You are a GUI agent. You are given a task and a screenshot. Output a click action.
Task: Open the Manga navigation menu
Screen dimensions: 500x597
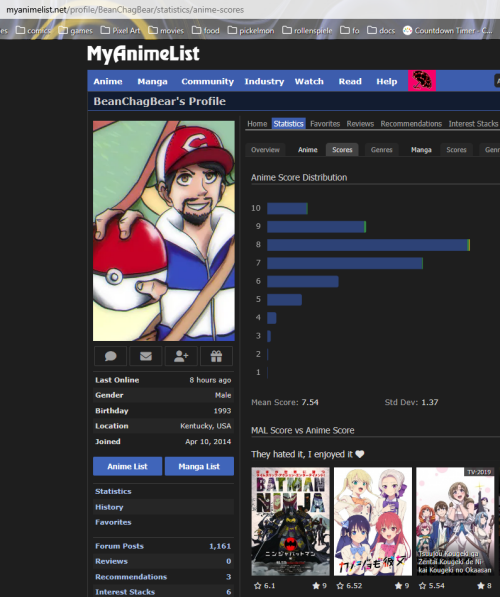(152, 81)
